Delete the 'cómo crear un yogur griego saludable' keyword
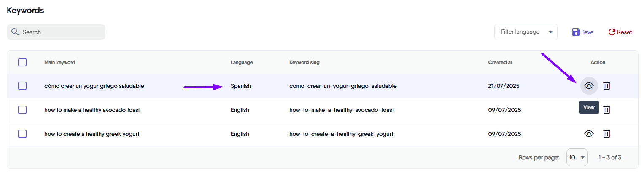 click(606, 86)
